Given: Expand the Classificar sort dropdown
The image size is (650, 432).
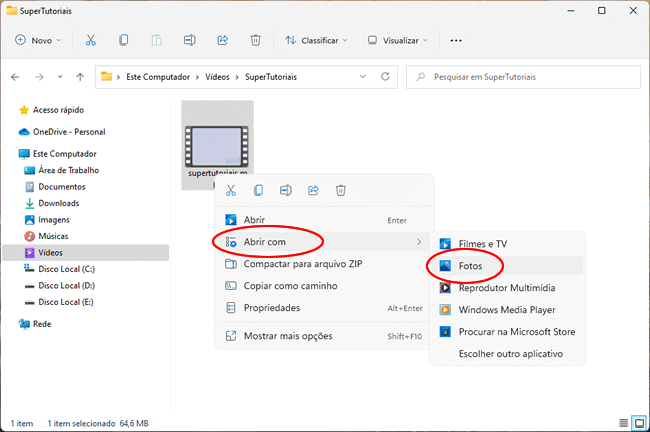Looking at the screenshot, I should [316, 41].
